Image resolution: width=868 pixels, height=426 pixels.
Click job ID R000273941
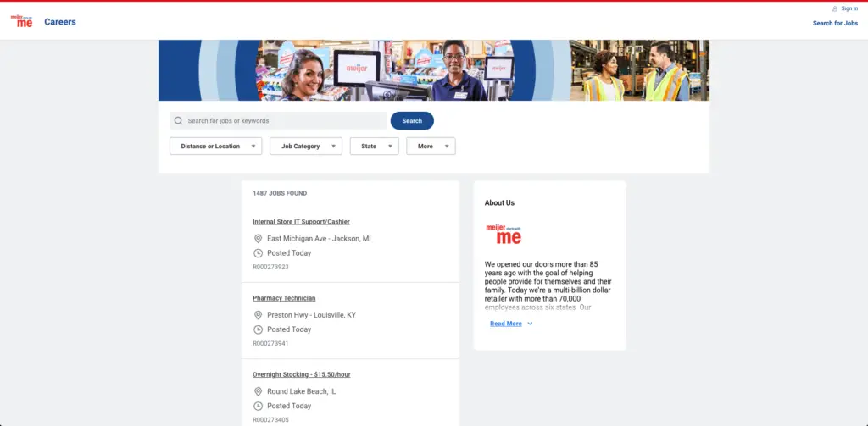click(x=270, y=343)
